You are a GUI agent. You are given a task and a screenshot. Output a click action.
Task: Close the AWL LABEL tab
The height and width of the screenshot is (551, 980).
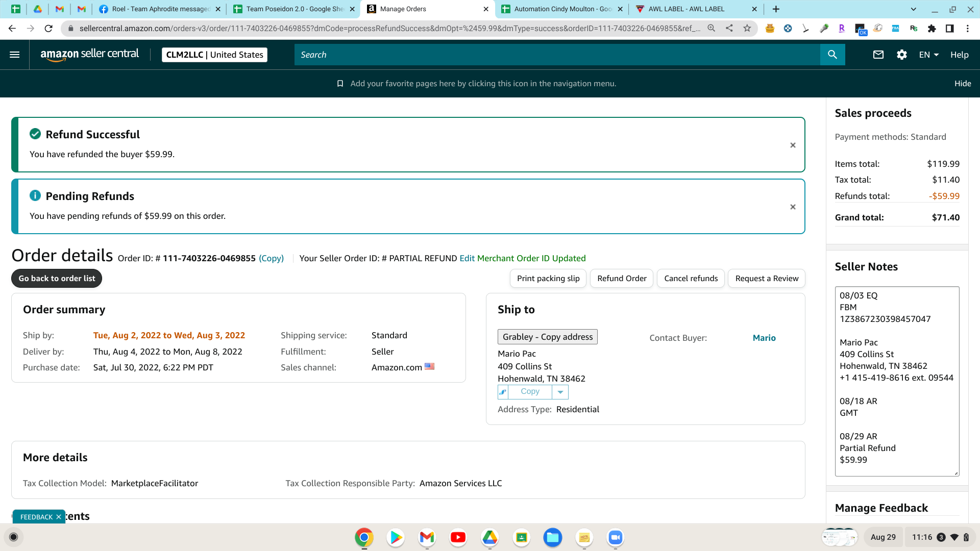point(754,9)
